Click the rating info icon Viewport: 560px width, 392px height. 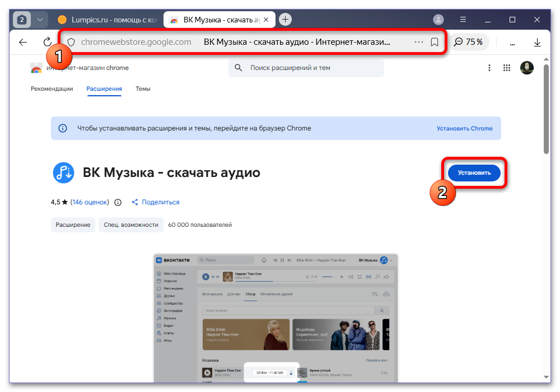click(118, 202)
